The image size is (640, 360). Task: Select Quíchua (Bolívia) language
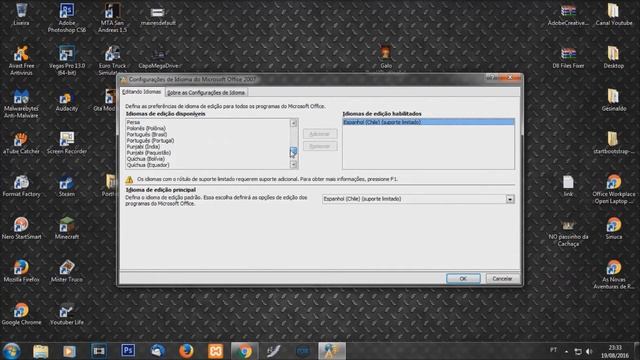pyautogui.click(x=207, y=159)
